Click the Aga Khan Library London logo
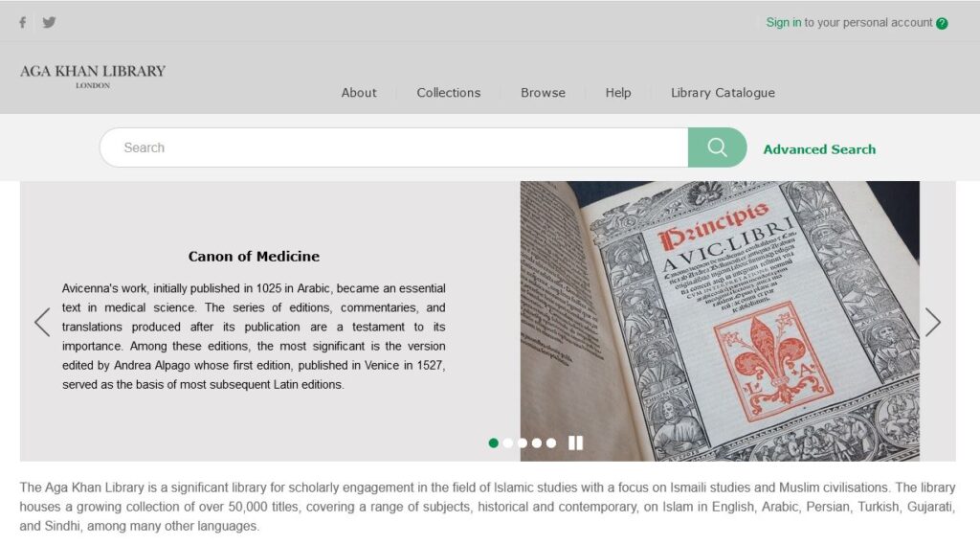The width and height of the screenshot is (980, 544). pyautogui.click(x=93, y=76)
